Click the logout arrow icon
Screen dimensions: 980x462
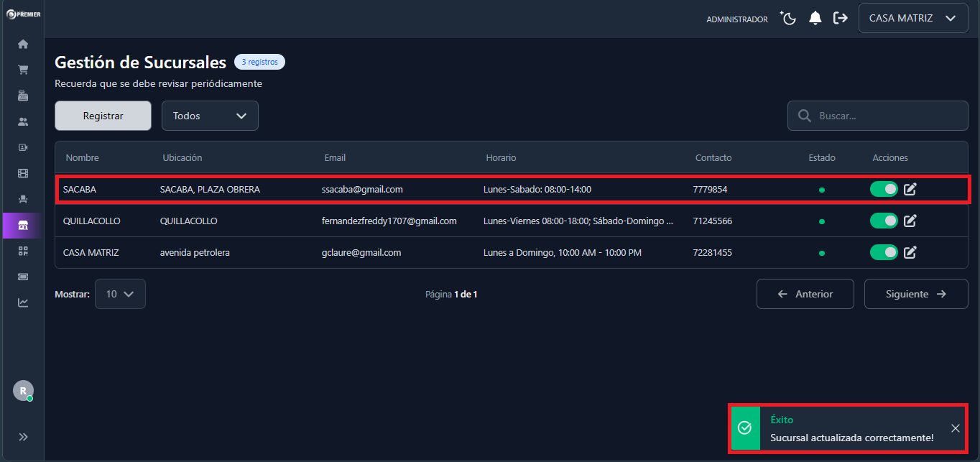840,19
